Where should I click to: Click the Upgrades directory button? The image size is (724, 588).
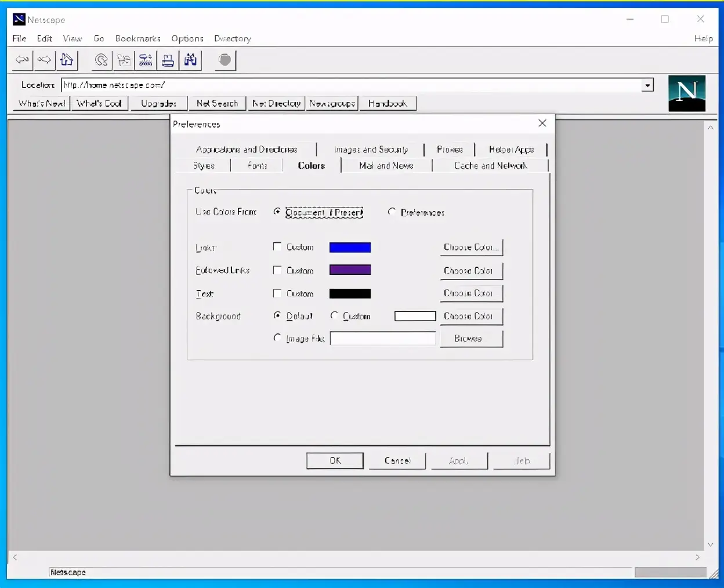pos(158,103)
